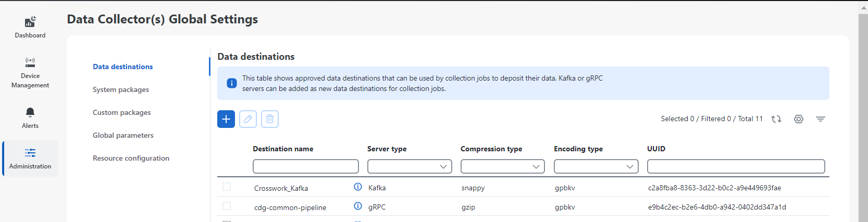Refresh the data destinations table
The height and width of the screenshot is (222, 868).
(776, 119)
